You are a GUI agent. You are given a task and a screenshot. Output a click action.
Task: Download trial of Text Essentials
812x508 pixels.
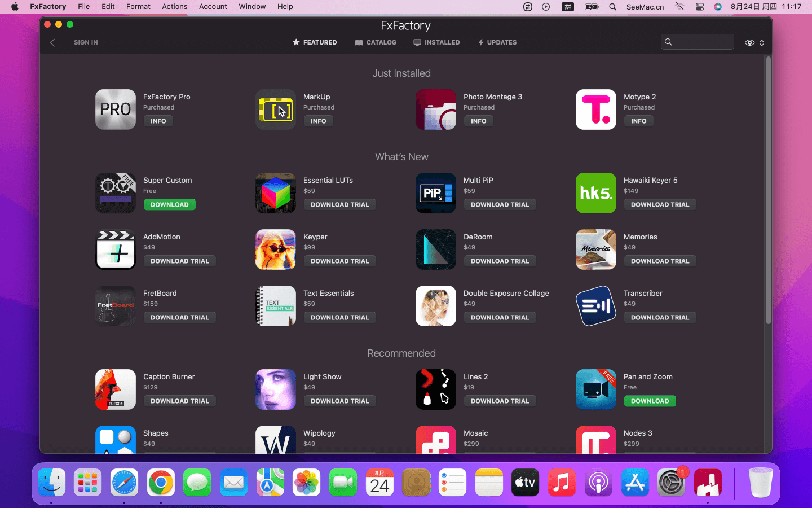click(340, 317)
